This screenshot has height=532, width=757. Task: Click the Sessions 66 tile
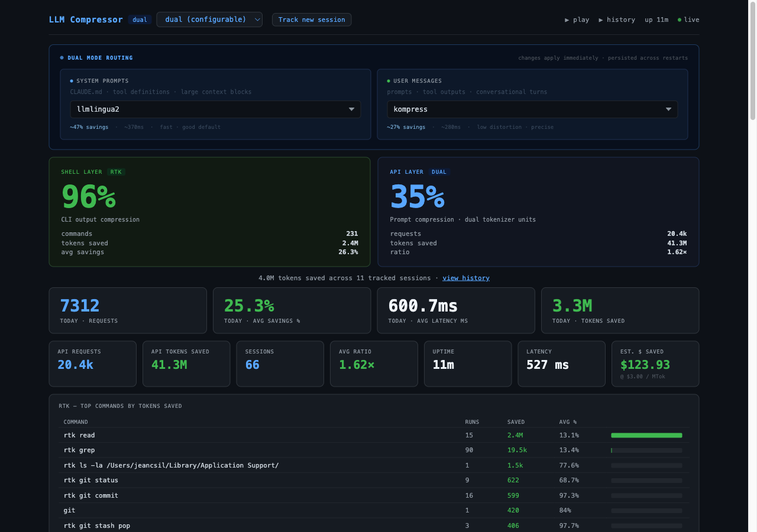point(280,364)
